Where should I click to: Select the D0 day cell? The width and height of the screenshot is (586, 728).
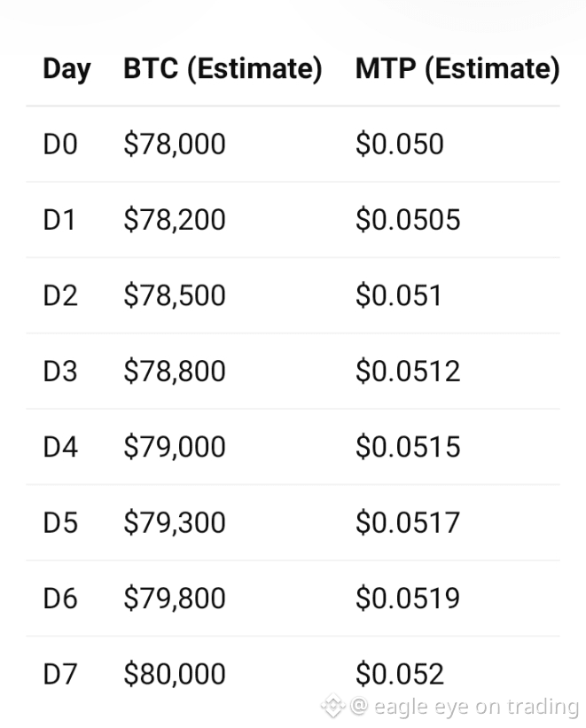pos(60,144)
